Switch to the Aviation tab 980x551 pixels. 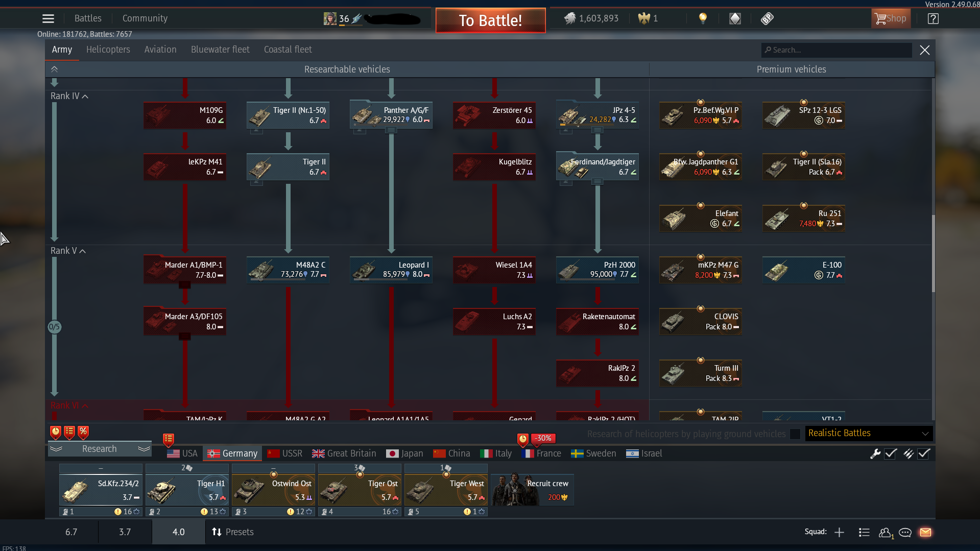[x=160, y=50]
